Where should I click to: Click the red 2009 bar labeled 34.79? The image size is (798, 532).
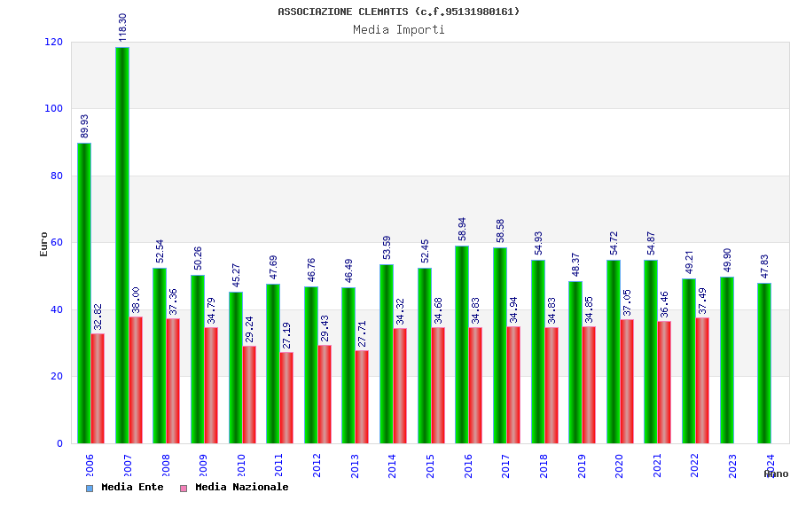click(211, 386)
